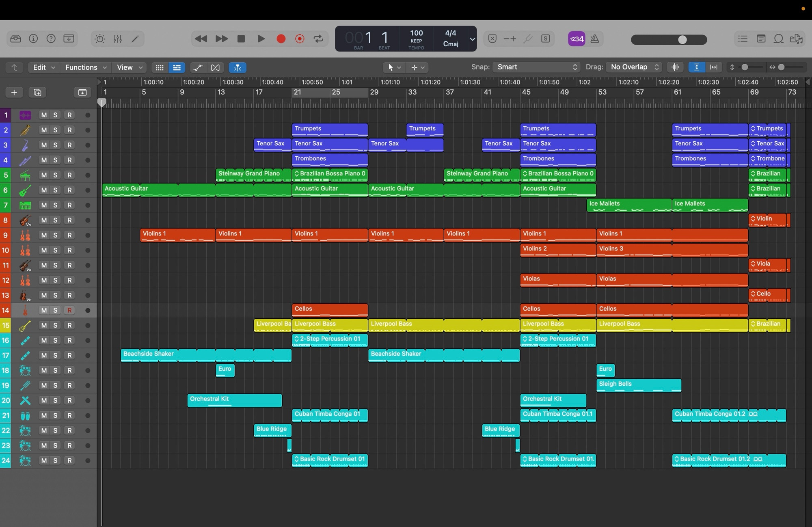
Task: Open the Inspector info icon
Action: click(x=33, y=39)
